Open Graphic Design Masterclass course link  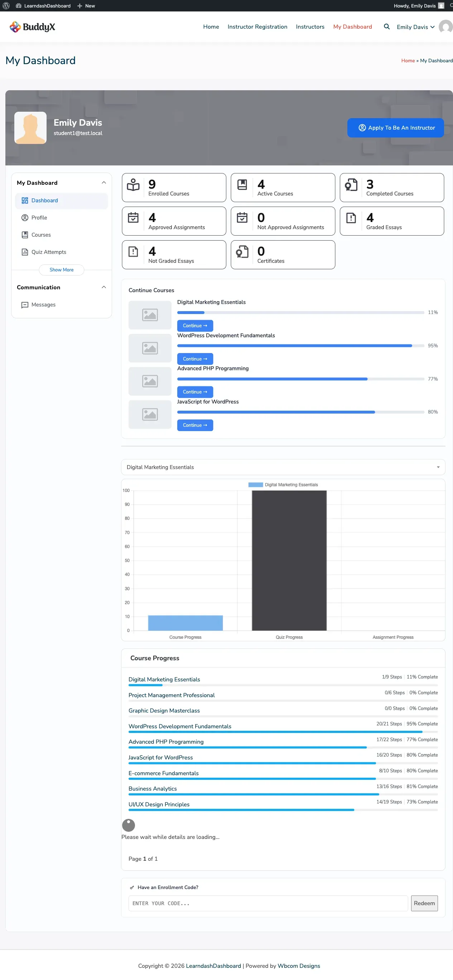point(164,711)
